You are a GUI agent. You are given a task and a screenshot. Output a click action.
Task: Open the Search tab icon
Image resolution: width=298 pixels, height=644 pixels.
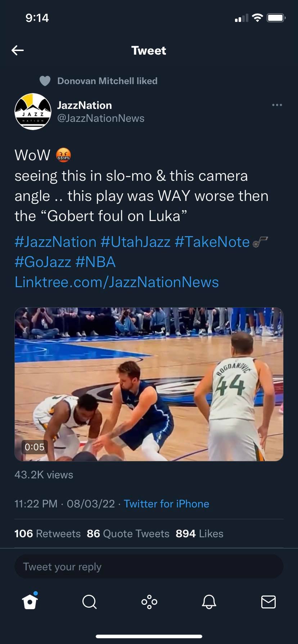[x=89, y=602]
